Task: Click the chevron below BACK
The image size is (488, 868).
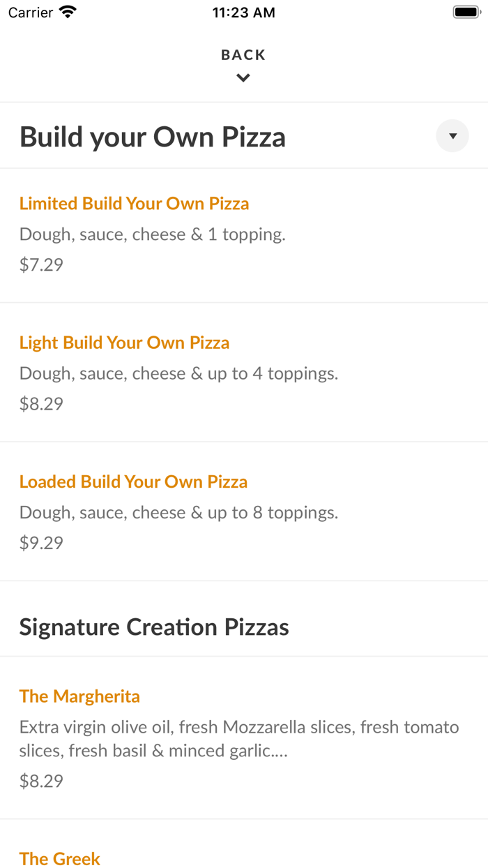Action: tap(243, 77)
